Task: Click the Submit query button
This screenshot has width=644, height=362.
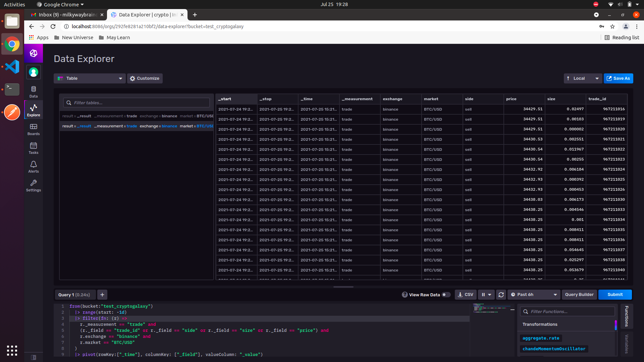Action: coord(615,295)
